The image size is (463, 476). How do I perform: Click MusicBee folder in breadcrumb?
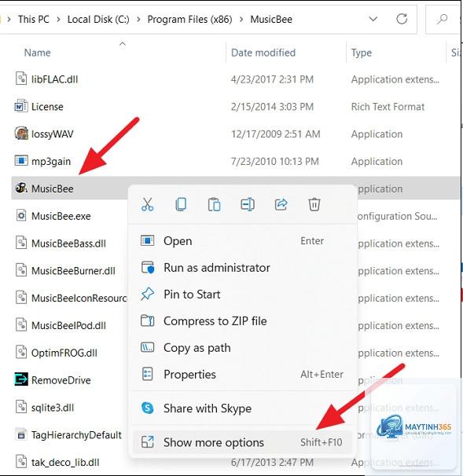click(x=271, y=20)
